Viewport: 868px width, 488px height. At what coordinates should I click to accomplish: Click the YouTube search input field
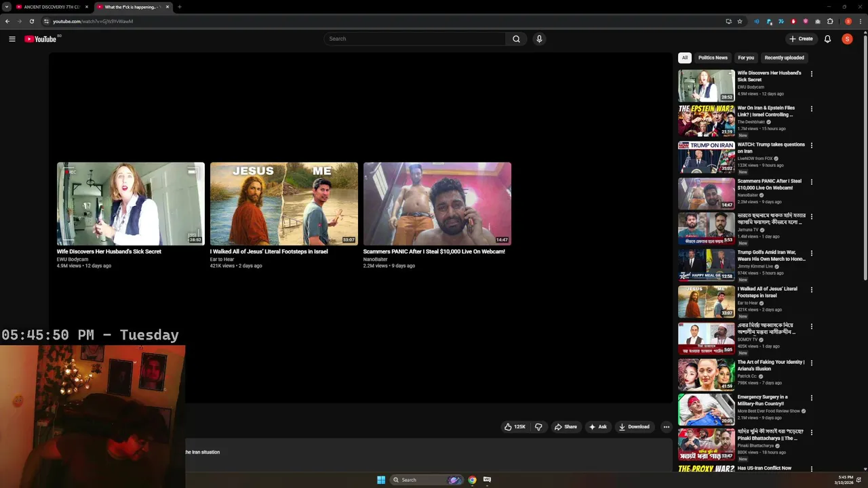coord(414,39)
